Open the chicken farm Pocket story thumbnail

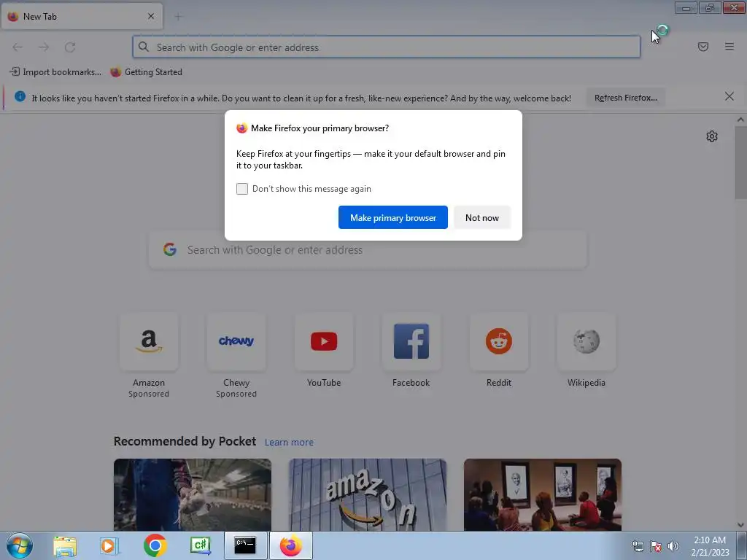click(x=193, y=495)
